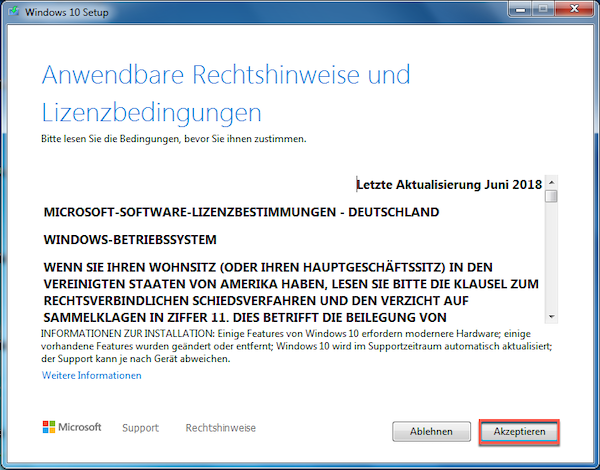The height and width of the screenshot is (470, 600).
Task: Click the 'MICROSOFT-SOFTWARE-LIZENZBESTIMMUNGEN - DEUTSCHLAND' heading
Action: [241, 212]
